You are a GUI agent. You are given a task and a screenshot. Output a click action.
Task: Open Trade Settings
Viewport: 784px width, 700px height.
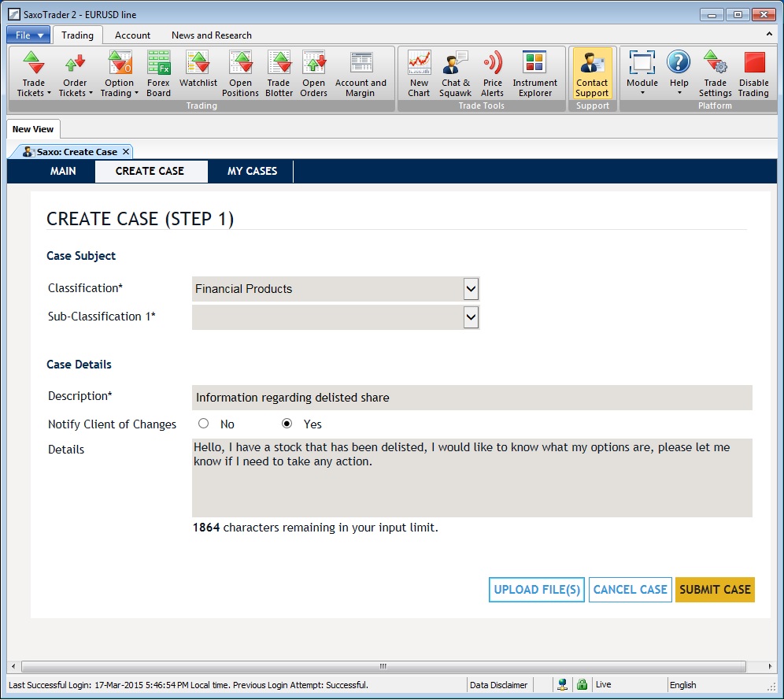click(715, 74)
